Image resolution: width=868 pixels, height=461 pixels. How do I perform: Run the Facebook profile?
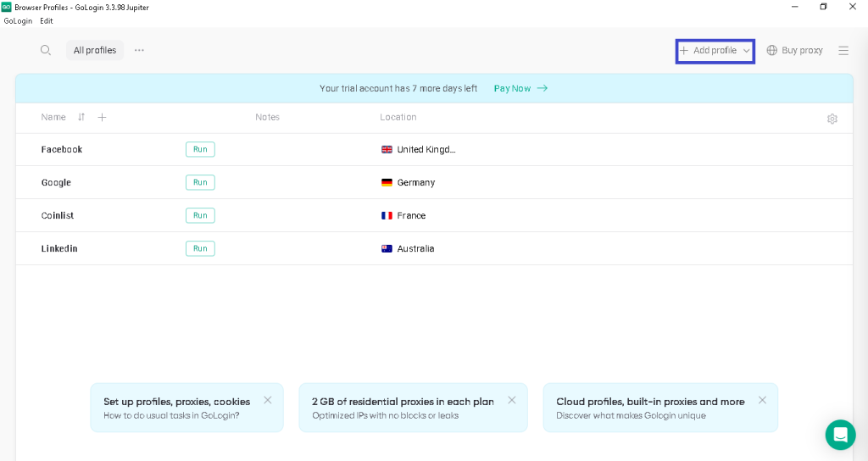pos(200,149)
